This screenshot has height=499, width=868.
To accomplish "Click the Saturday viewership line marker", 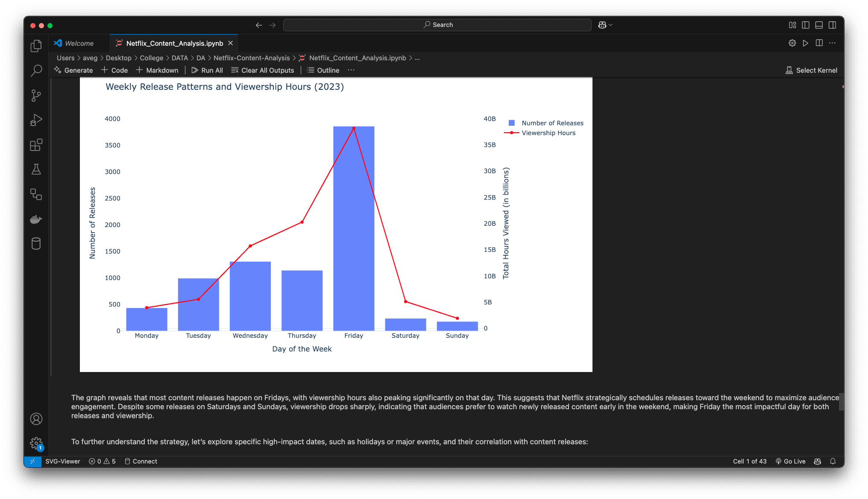I will click(x=406, y=302).
